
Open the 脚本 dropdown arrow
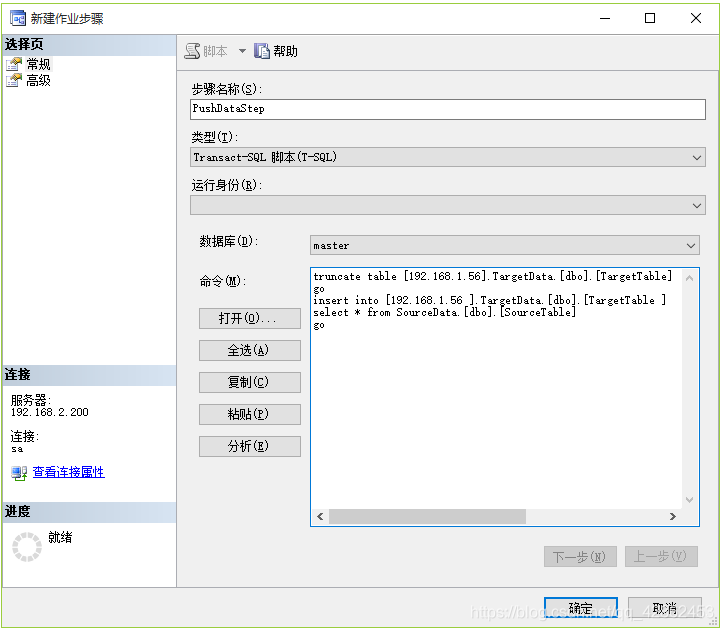point(242,51)
